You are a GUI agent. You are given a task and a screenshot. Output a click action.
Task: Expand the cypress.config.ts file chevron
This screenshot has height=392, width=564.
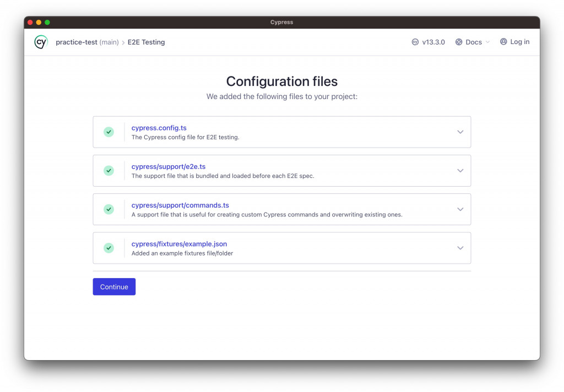460,132
